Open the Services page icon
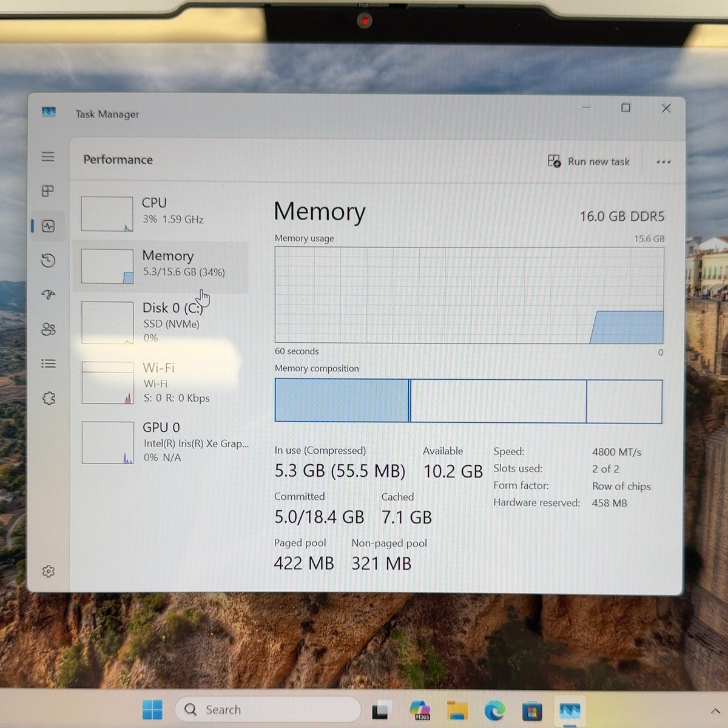Screen dimensions: 728x728 click(x=49, y=398)
